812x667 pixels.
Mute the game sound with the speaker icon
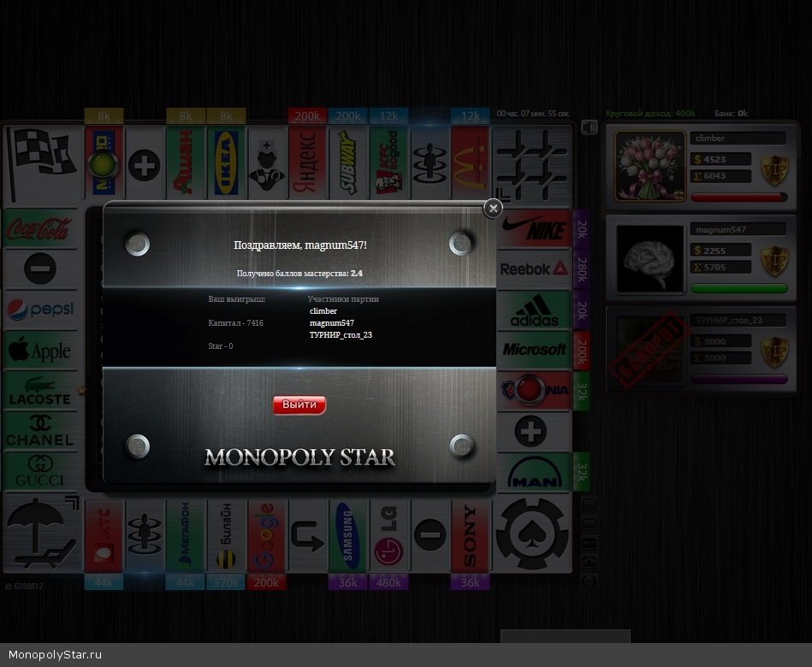(x=590, y=127)
